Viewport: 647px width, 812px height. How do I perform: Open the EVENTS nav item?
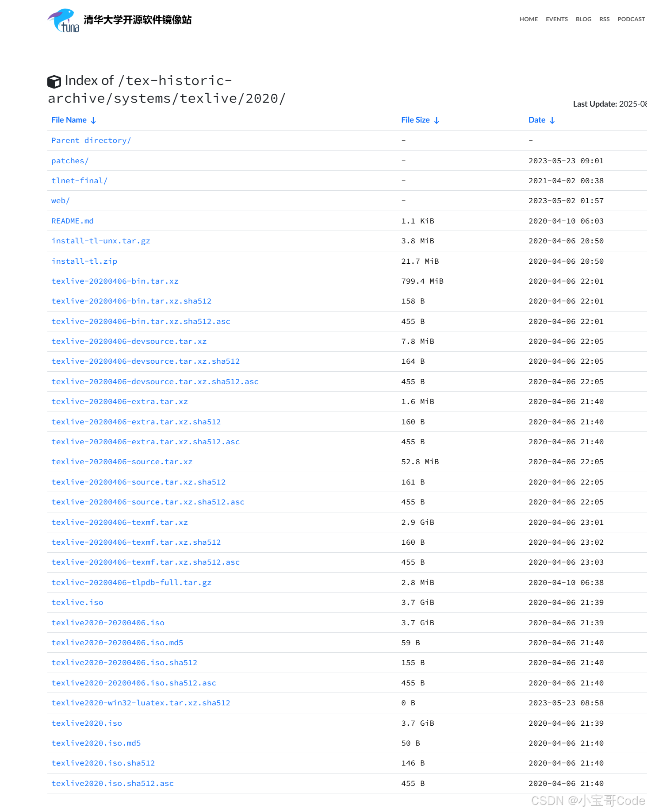point(556,19)
